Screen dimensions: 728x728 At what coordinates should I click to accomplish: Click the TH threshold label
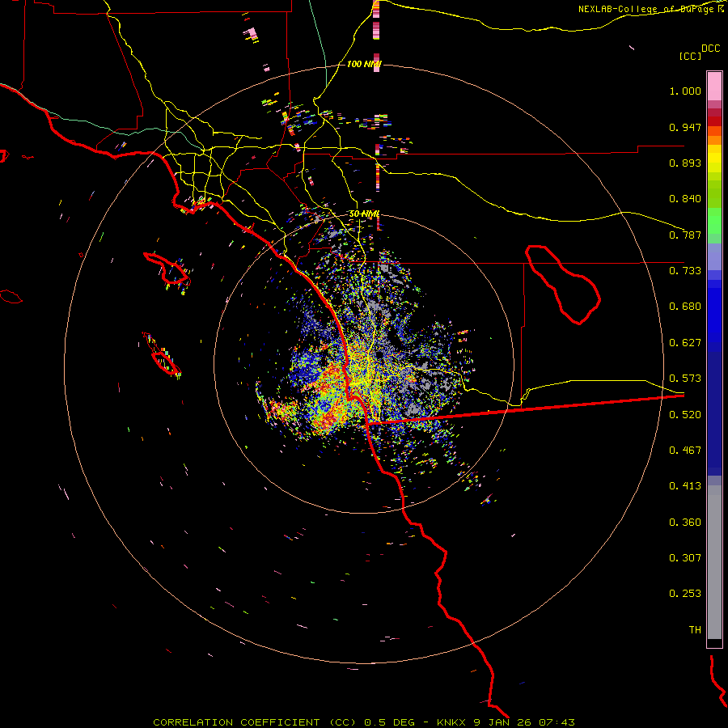click(695, 630)
